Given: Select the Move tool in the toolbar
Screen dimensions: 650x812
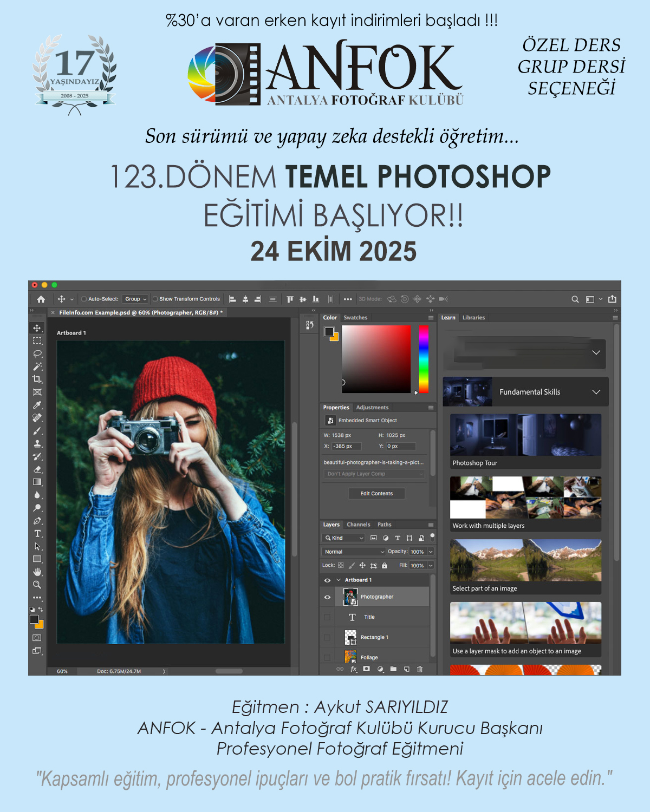Looking at the screenshot, I should click(37, 328).
